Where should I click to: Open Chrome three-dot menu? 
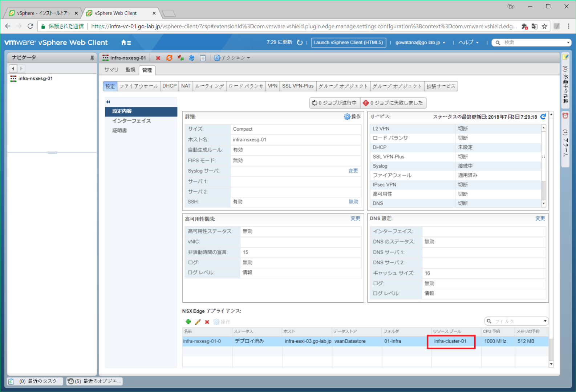point(568,26)
